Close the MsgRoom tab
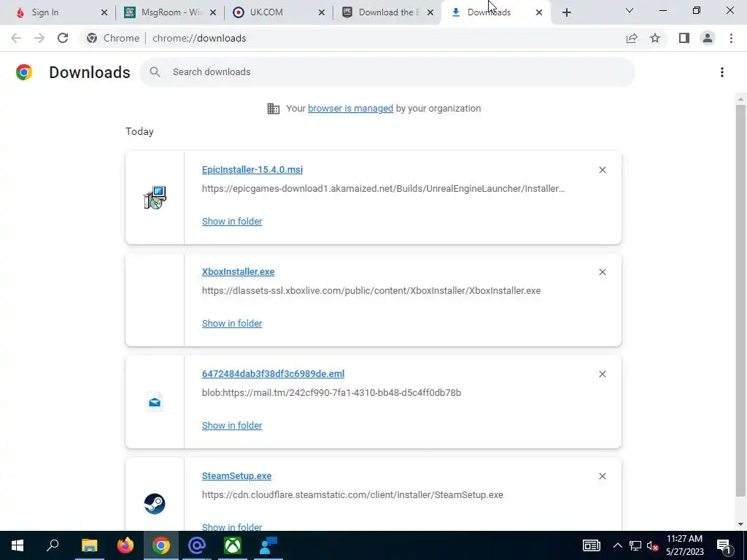Image resolution: width=747 pixels, height=560 pixels. (x=213, y=13)
